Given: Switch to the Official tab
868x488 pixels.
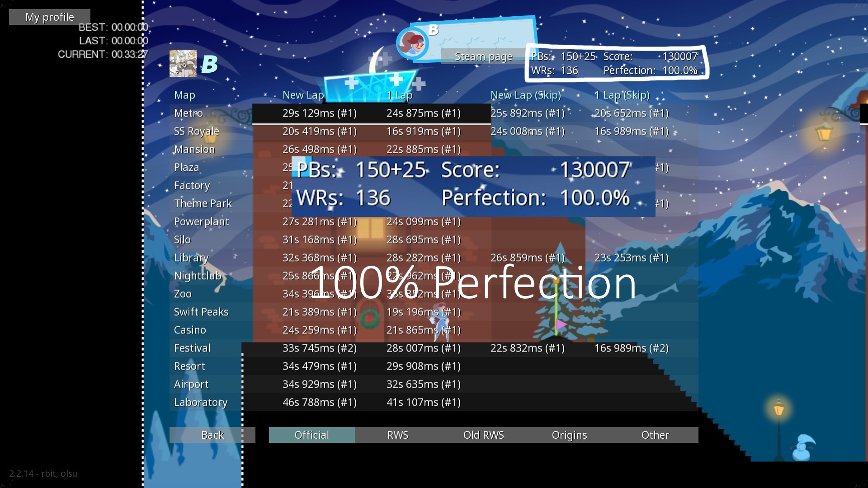Looking at the screenshot, I should (311, 435).
